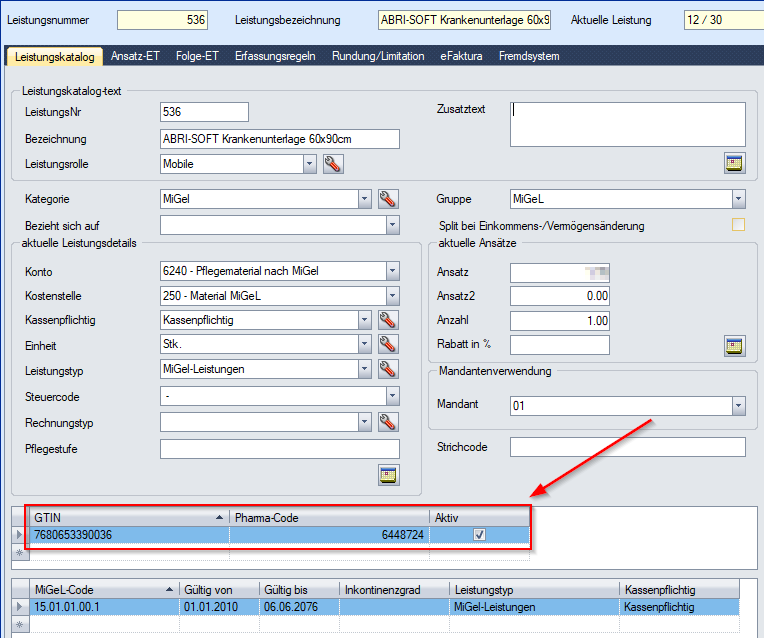This screenshot has height=638, width=764.
Task: Select Kassenpflichtig cell in the MiGeL table
Action: tap(679, 607)
